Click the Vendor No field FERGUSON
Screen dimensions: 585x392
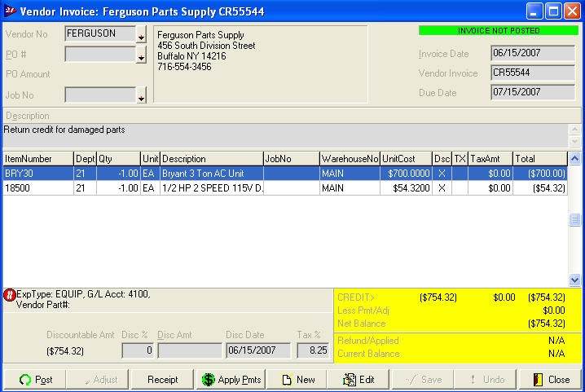pyautogui.click(x=100, y=33)
